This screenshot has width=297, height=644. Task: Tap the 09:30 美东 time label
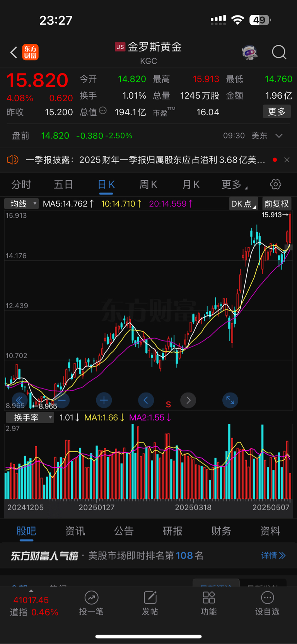coord(245,136)
